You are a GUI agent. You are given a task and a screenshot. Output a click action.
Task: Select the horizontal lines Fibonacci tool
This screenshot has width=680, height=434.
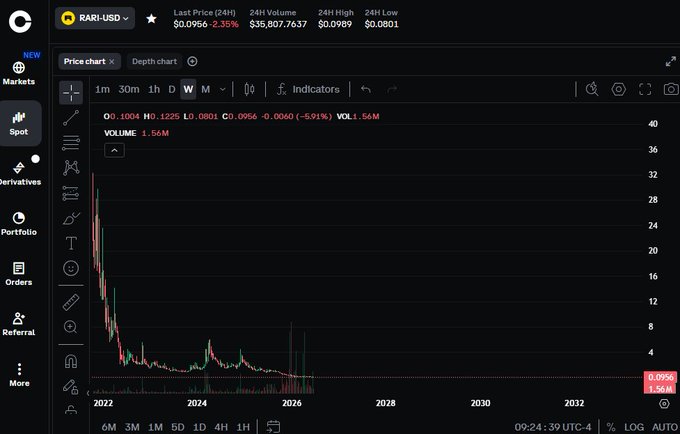pos(71,143)
